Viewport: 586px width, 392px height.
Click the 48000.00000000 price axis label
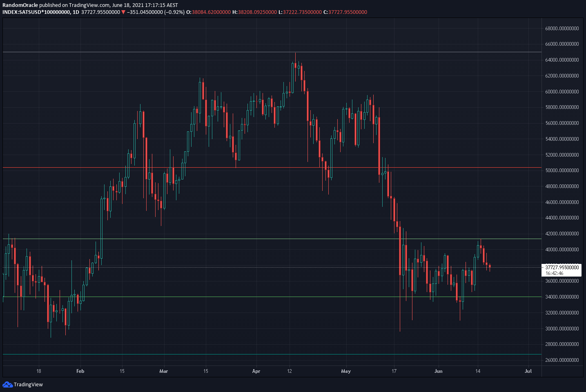coord(562,186)
